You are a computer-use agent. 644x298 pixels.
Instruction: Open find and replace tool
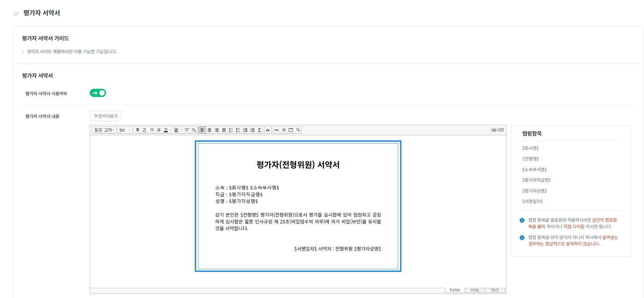298,130
